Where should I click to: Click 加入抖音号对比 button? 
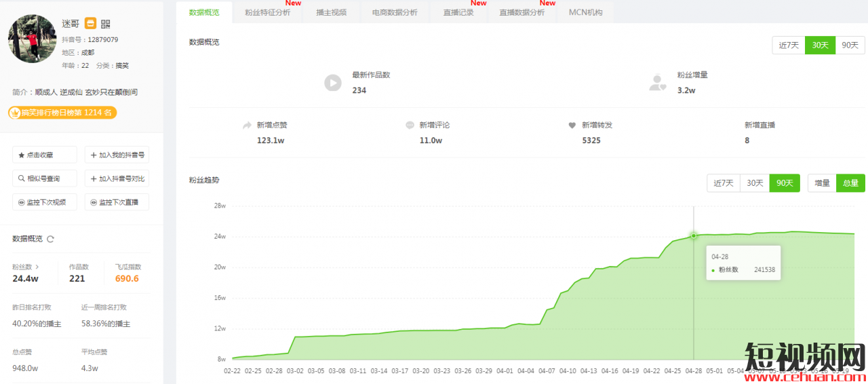tap(117, 178)
